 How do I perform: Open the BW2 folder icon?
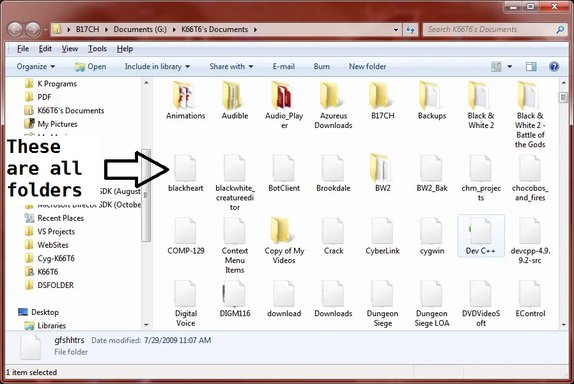pyautogui.click(x=381, y=168)
